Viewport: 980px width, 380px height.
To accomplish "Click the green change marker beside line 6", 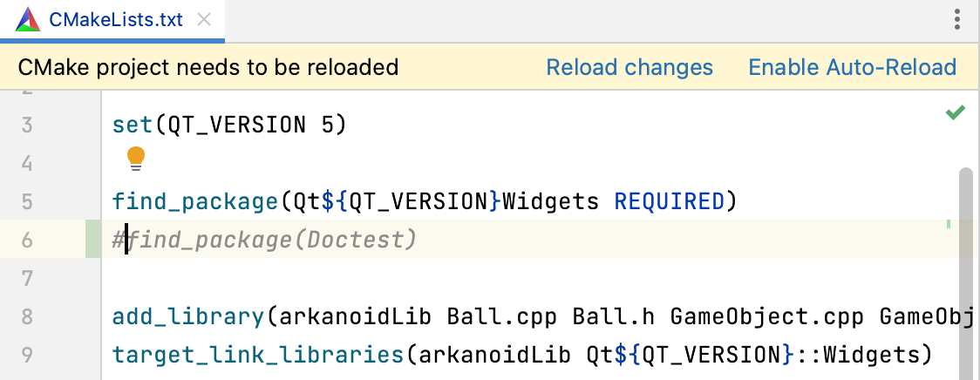I will (x=93, y=240).
